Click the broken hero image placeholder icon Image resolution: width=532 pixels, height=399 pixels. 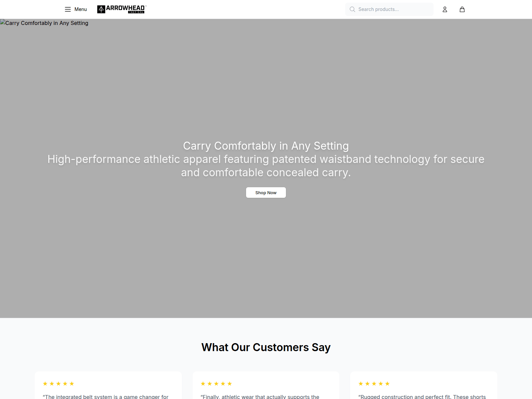3,22
